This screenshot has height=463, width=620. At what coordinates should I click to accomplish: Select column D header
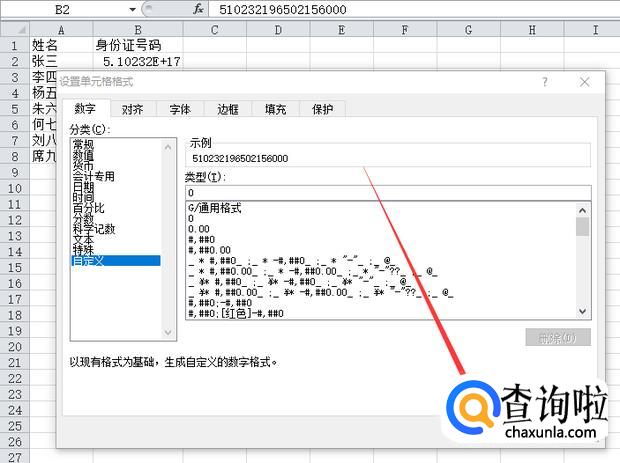[x=278, y=30]
